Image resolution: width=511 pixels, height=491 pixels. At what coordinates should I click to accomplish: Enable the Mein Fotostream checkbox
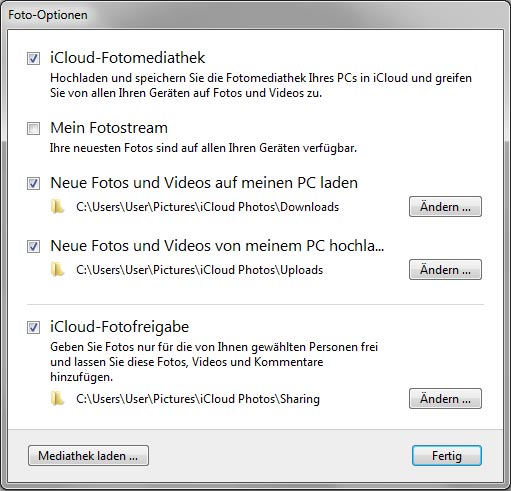tap(33, 128)
